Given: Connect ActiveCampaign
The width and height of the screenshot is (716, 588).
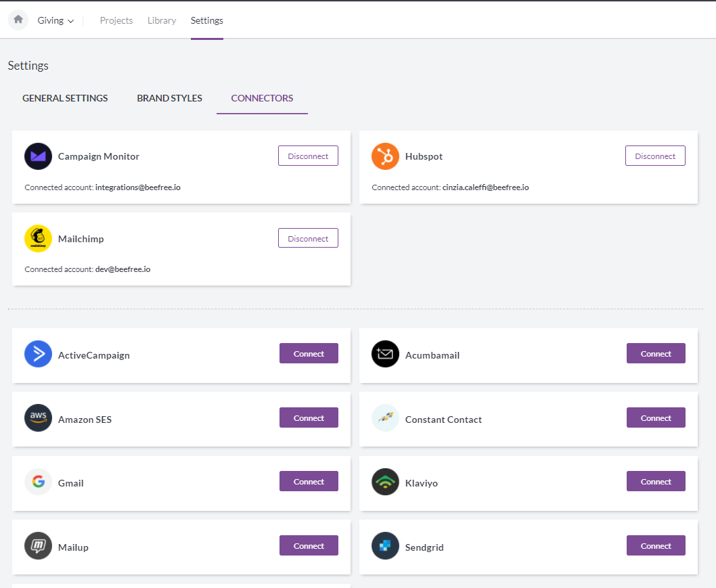Looking at the screenshot, I should (x=309, y=353).
